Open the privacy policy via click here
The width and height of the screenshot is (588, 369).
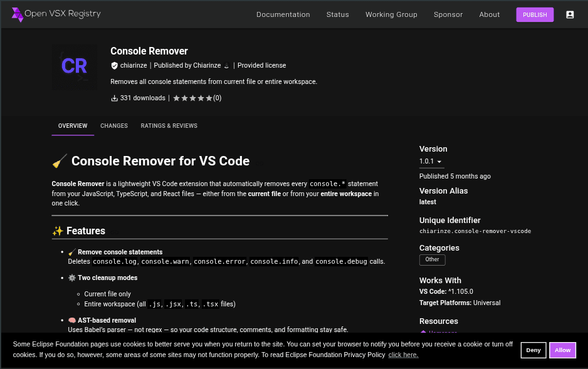coord(403,355)
